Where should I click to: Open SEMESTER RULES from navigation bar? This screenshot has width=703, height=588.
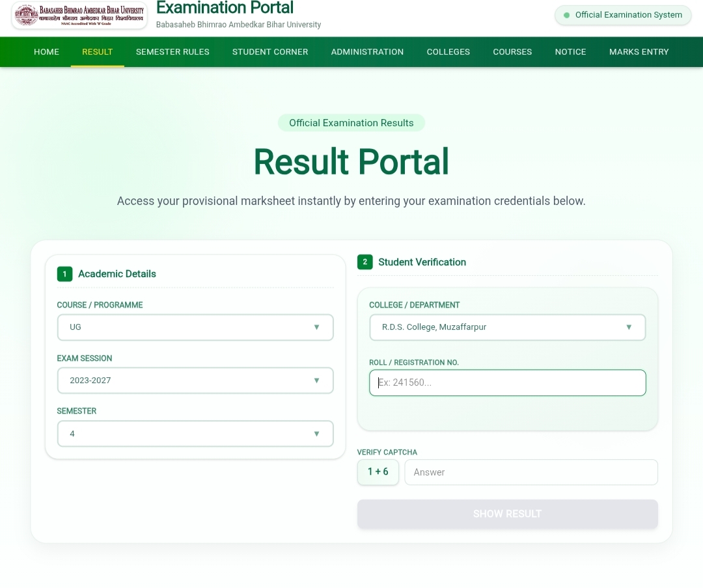(x=172, y=52)
